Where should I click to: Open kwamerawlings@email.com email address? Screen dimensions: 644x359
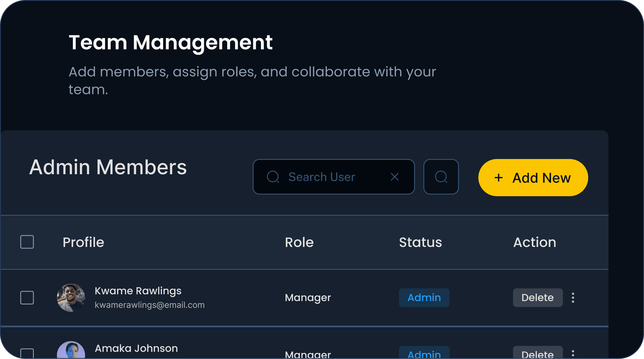[150, 305]
